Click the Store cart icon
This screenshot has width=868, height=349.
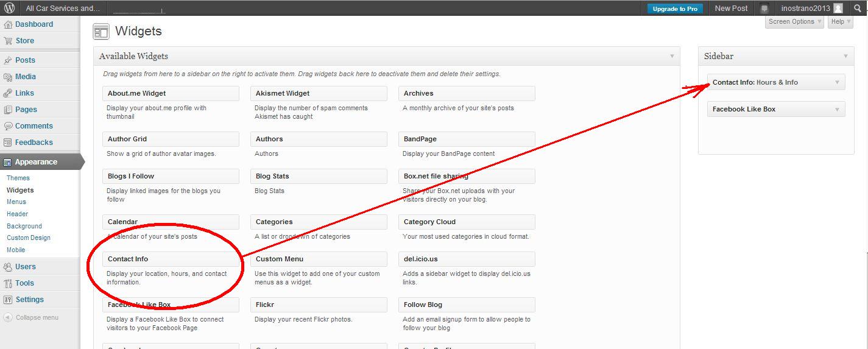point(8,41)
